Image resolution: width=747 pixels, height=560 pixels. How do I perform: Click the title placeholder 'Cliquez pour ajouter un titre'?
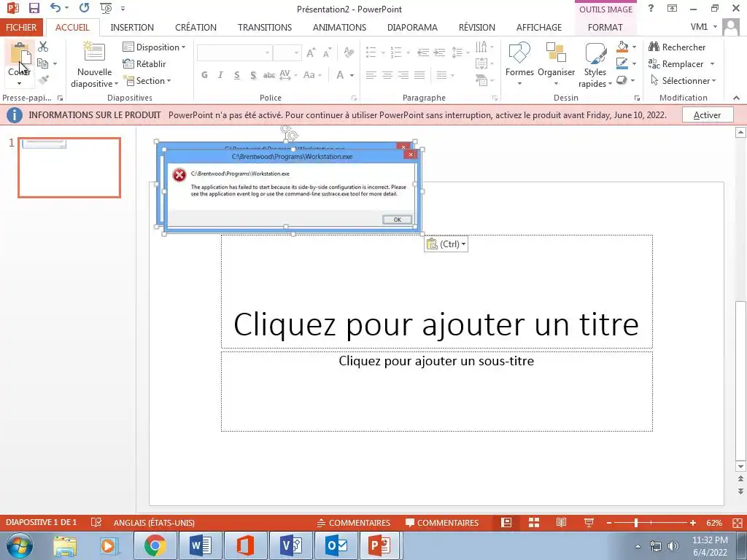[x=436, y=291]
